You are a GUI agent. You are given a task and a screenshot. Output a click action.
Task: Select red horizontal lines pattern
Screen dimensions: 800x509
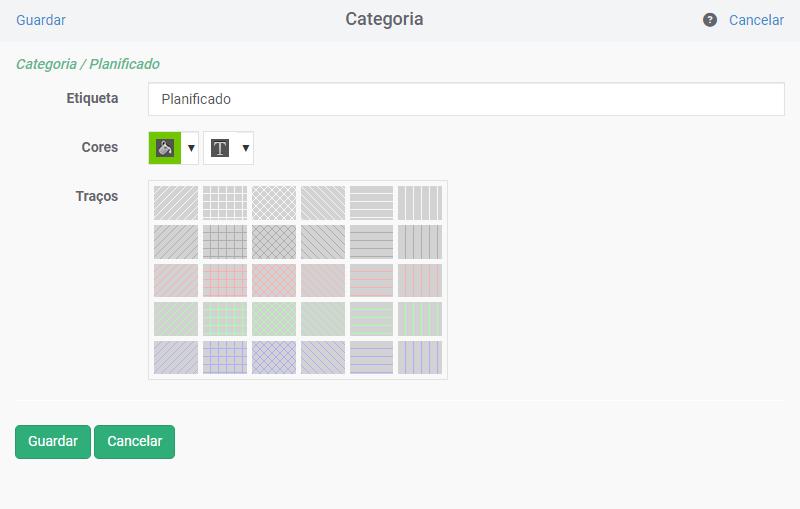(x=371, y=281)
